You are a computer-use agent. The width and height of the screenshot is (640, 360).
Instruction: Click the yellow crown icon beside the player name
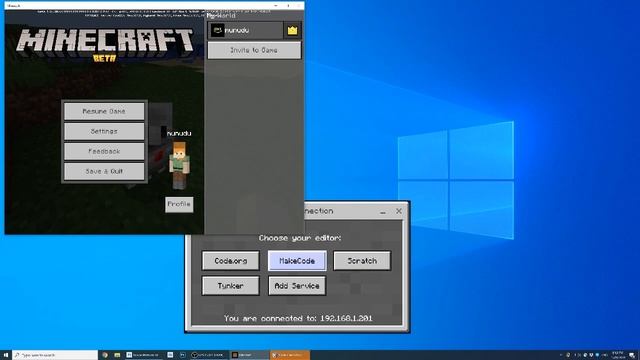click(x=292, y=30)
